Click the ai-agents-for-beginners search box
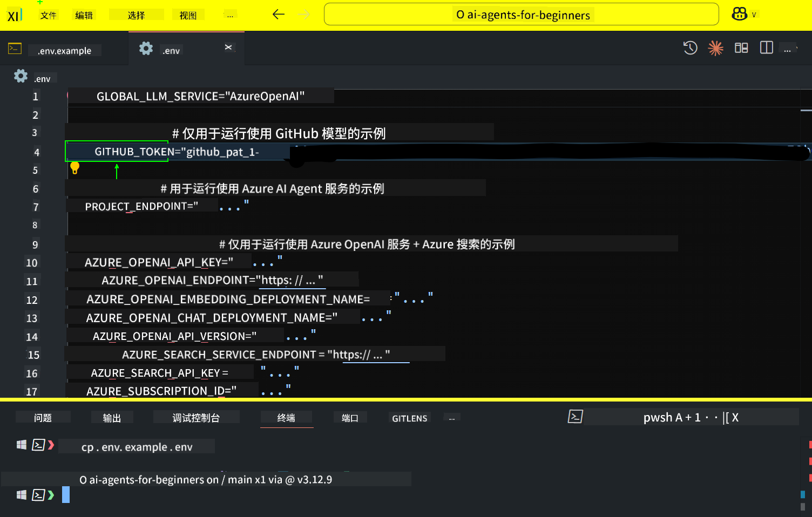 [x=521, y=14]
